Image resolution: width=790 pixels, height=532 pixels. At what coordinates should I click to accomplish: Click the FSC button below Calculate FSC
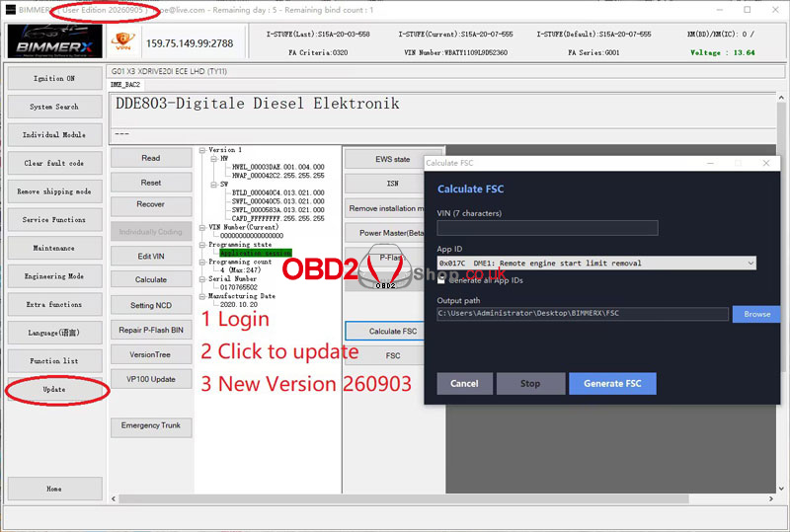385,355
